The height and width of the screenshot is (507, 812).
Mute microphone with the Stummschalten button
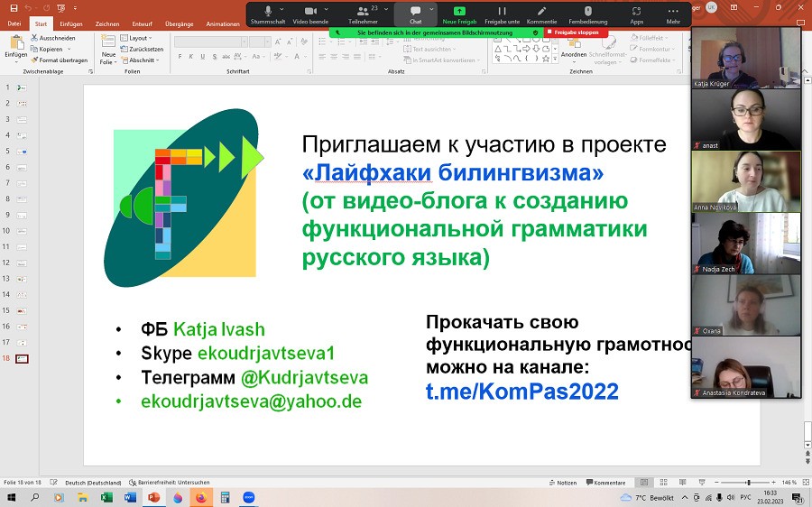(268, 13)
